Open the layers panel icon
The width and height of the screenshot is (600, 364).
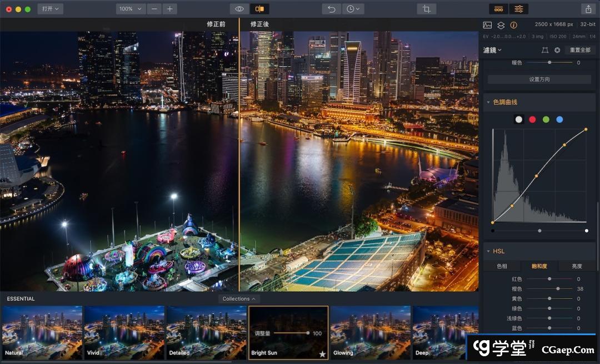[x=501, y=25]
